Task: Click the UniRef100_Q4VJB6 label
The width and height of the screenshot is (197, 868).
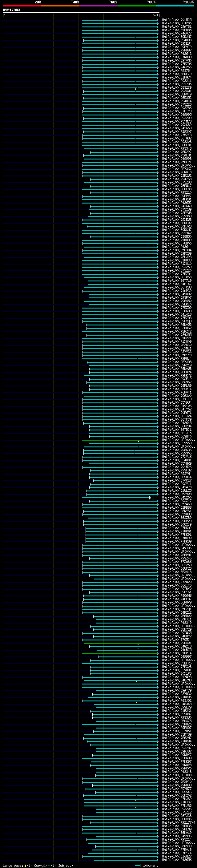Action: click(x=177, y=548)
